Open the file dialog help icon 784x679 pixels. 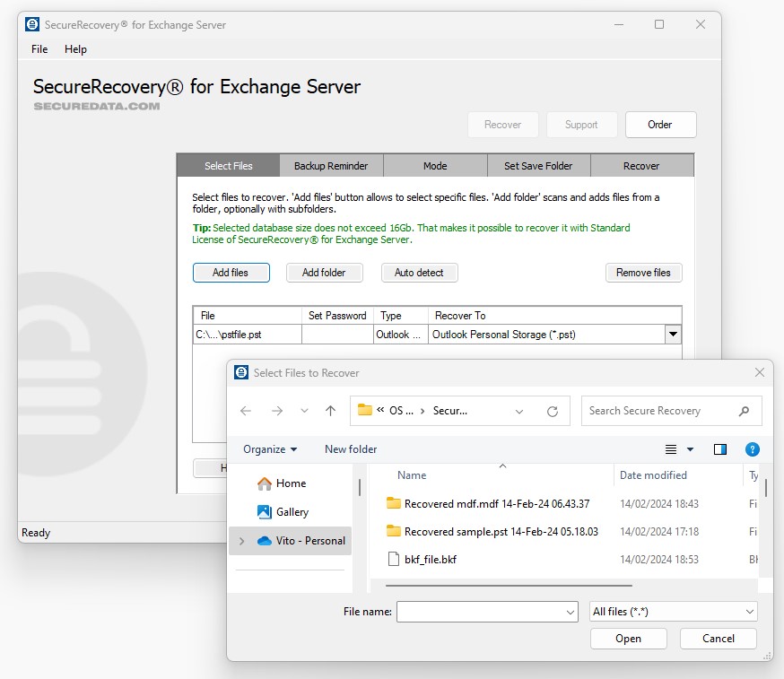coord(753,449)
